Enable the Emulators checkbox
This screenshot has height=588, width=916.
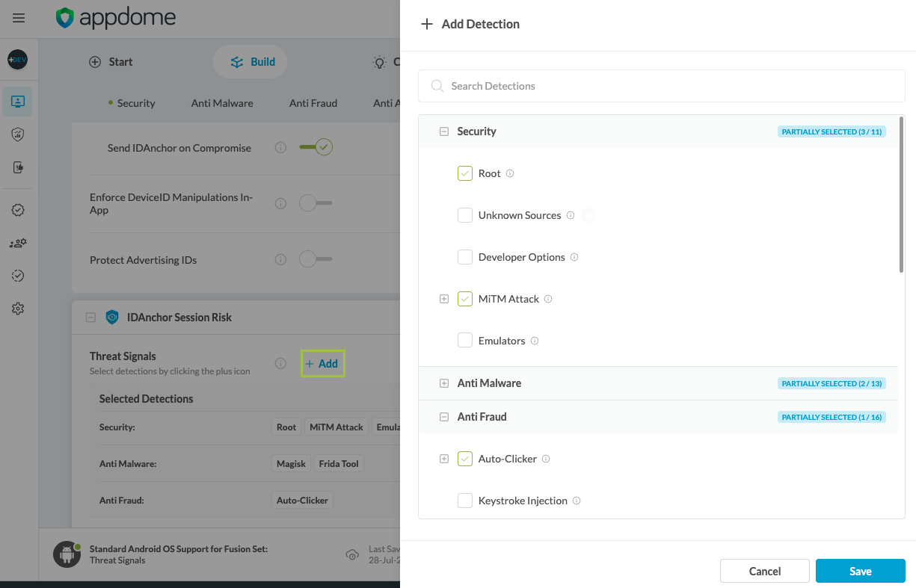click(465, 341)
